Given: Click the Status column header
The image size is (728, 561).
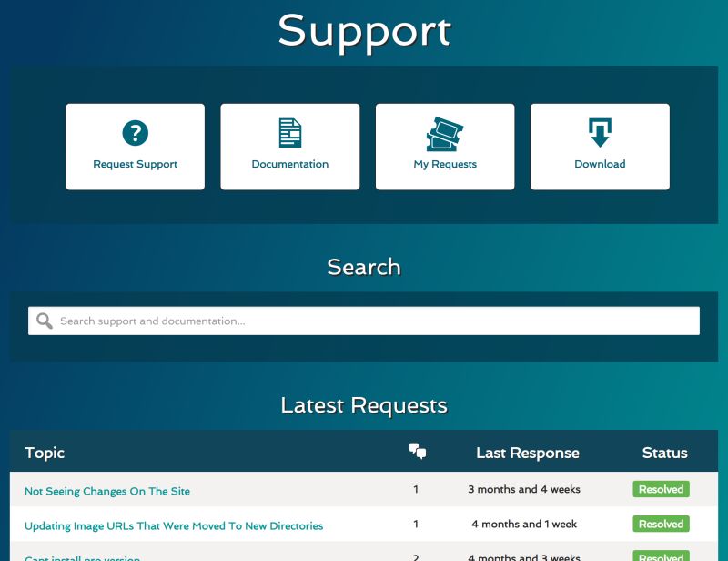Looking at the screenshot, I should point(664,452).
